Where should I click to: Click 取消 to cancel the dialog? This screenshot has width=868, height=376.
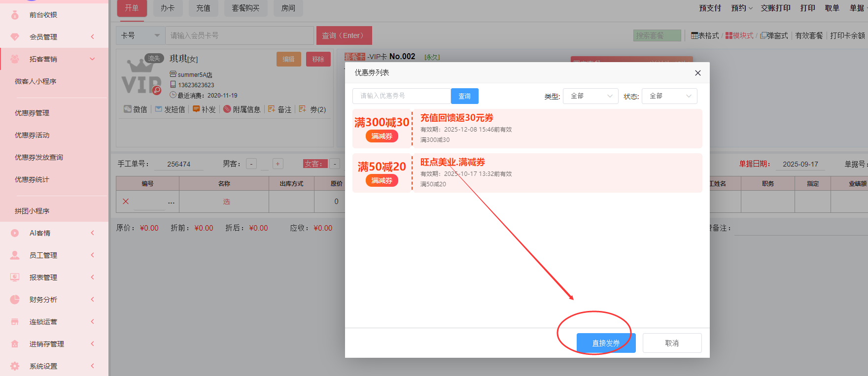[x=672, y=343]
